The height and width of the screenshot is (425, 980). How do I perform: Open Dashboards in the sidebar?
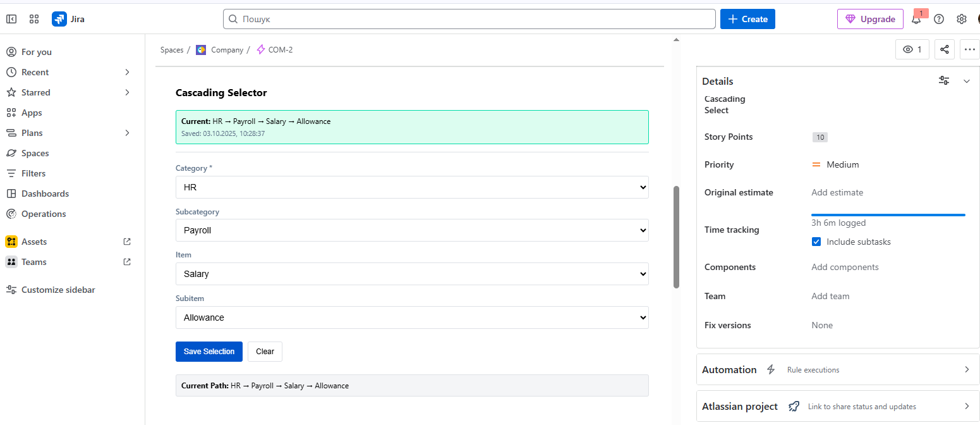(45, 194)
